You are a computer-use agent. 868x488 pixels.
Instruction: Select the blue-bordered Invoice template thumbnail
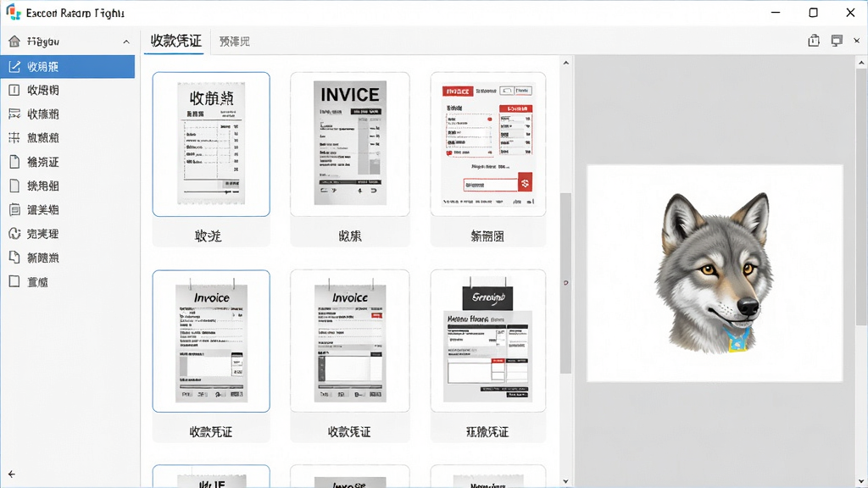tap(211, 341)
